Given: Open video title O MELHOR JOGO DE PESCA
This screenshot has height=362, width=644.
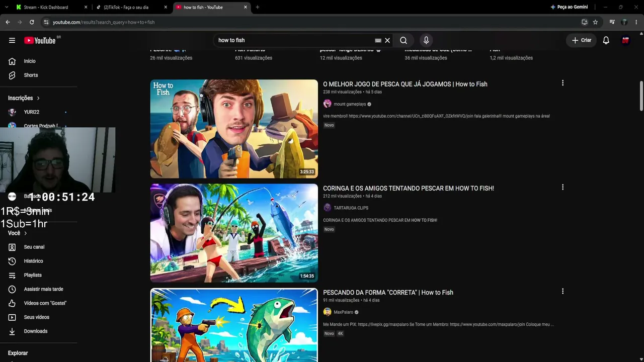Looking at the screenshot, I should 405,84.
